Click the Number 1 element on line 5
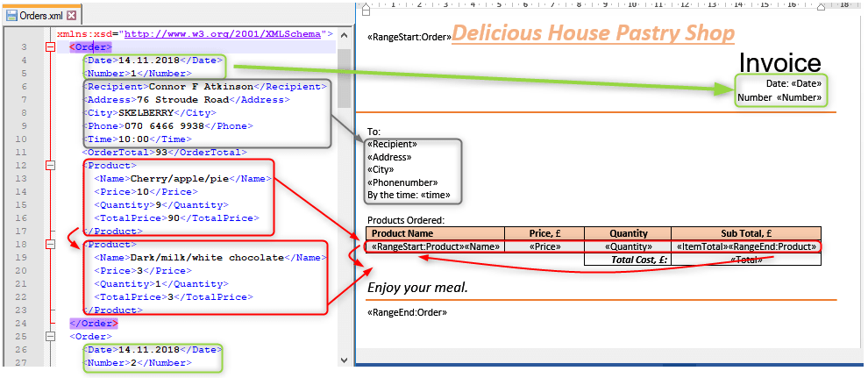Image resolution: width=868 pixels, height=378 pixels. [137, 74]
